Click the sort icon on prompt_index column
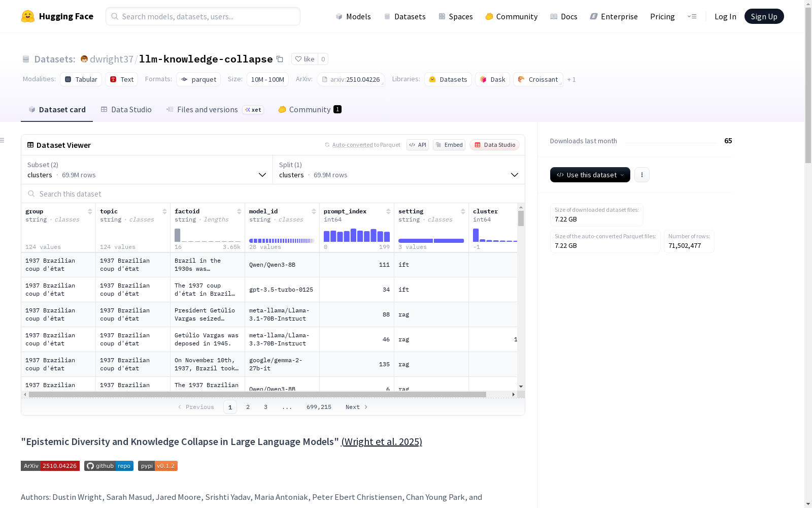This screenshot has height=508, width=812. click(388, 211)
